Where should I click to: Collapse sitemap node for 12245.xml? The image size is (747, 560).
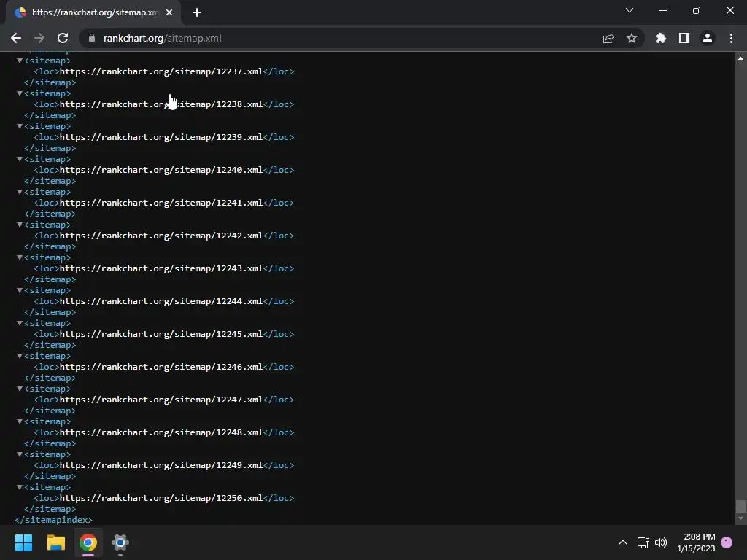tap(20, 323)
